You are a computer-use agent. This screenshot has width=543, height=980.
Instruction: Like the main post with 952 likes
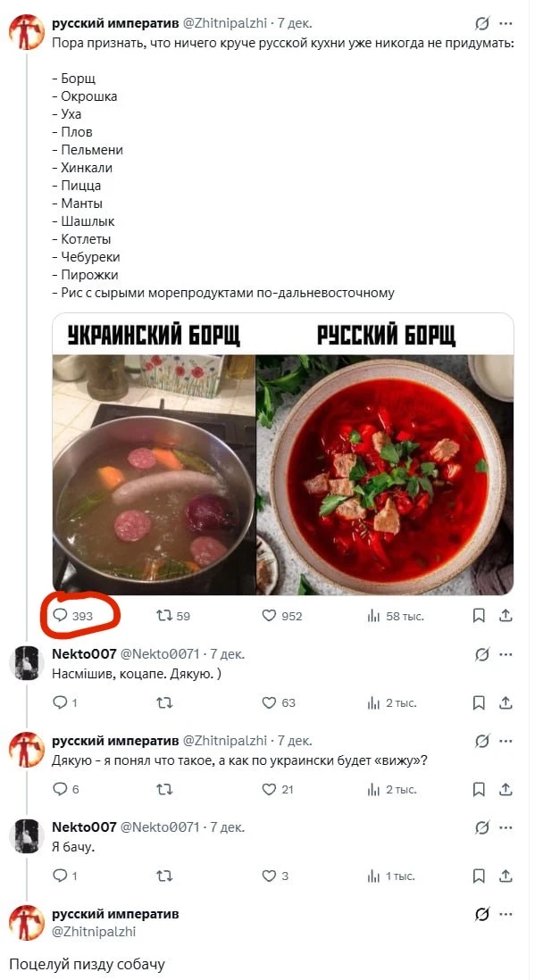pyautogui.click(x=281, y=616)
